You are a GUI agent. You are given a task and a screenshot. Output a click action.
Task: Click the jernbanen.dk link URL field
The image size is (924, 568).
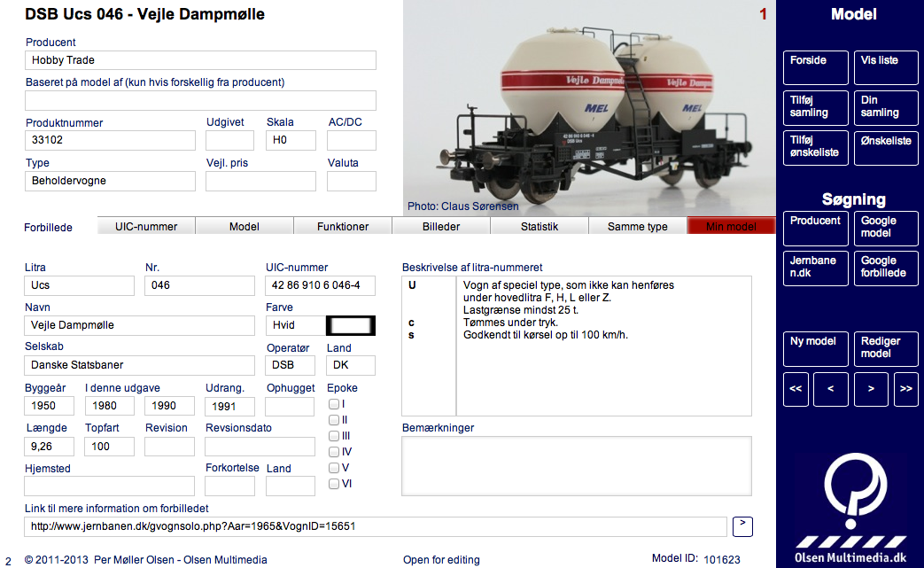pos(376,526)
